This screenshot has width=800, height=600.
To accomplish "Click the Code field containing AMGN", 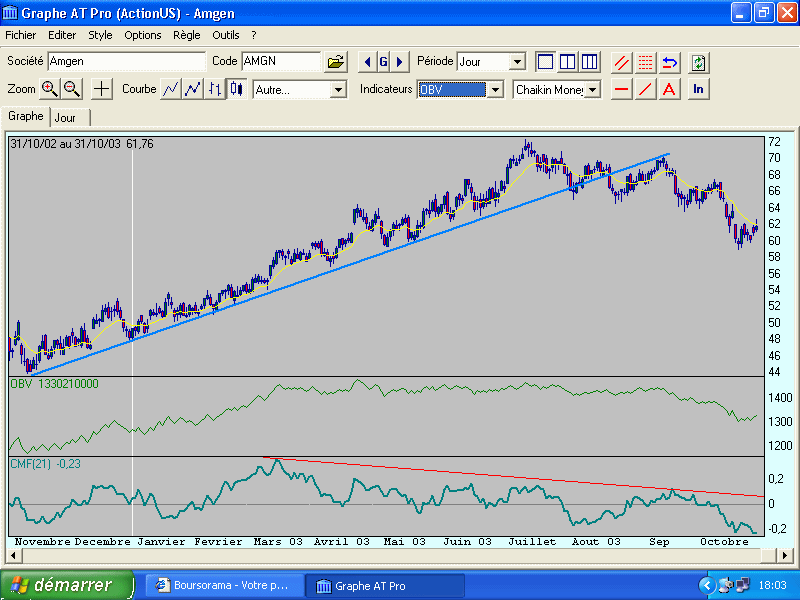I will click(x=281, y=61).
